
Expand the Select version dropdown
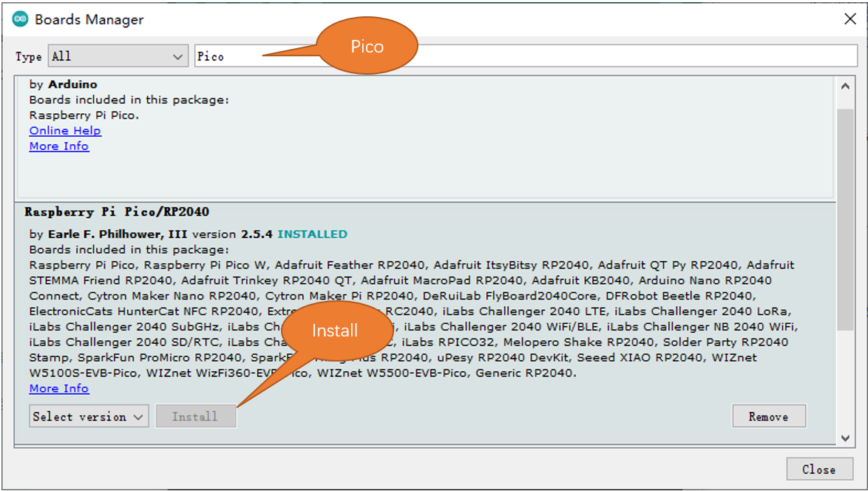click(89, 416)
